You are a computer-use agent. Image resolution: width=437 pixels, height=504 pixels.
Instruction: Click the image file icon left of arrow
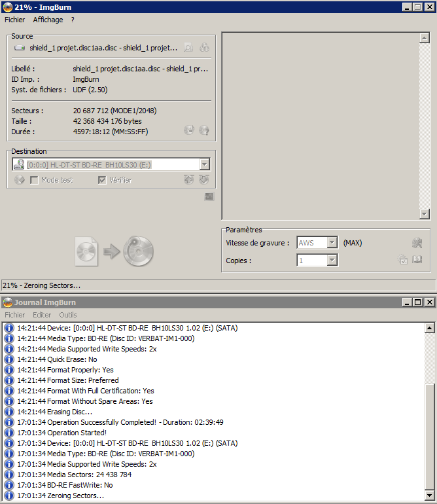click(86, 251)
